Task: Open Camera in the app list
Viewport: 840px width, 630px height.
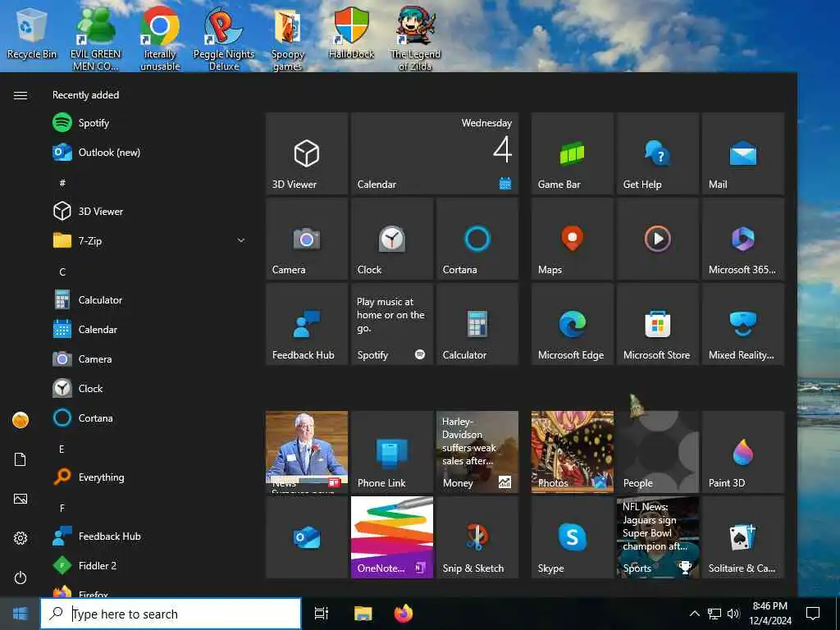Action: tap(149, 359)
